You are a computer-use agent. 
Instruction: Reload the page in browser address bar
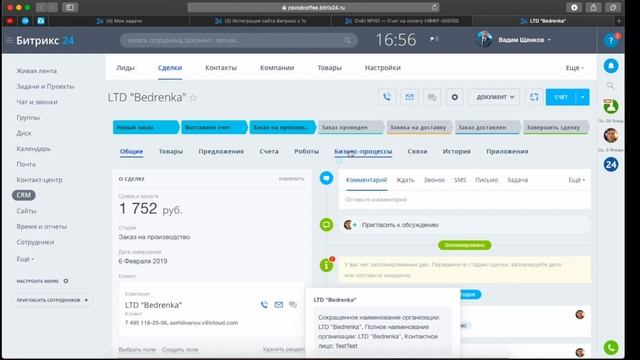pos(434,7)
